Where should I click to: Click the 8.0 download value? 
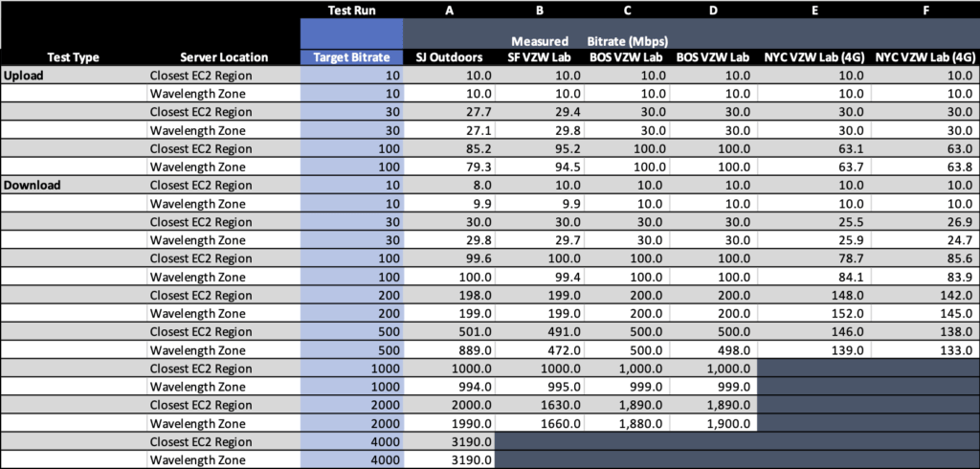483,185
